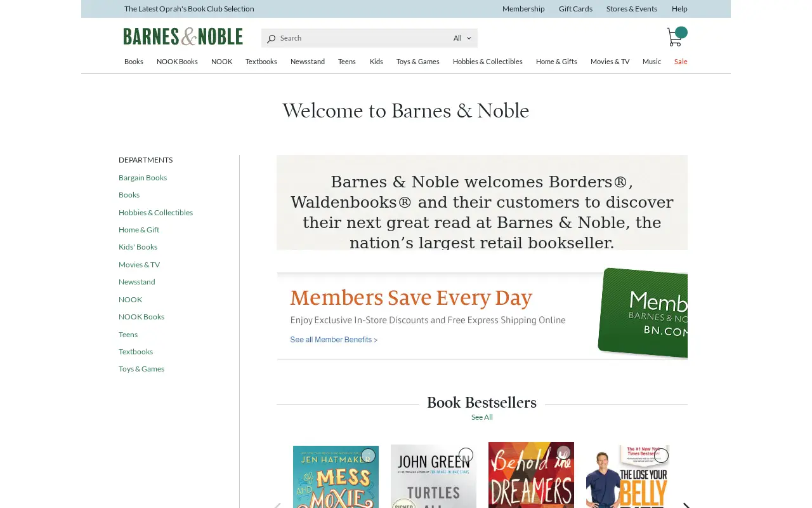The width and height of the screenshot is (812, 508).
Task: Go home via Barnes & Noble logo
Action: coord(183,36)
